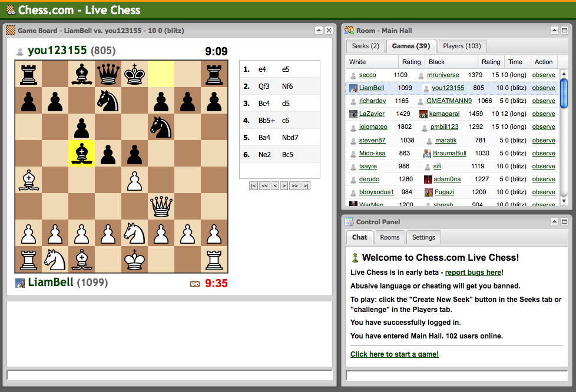Screen dimensions: 576x392
Task: Select the white pawn on e4
Action: click(134, 181)
